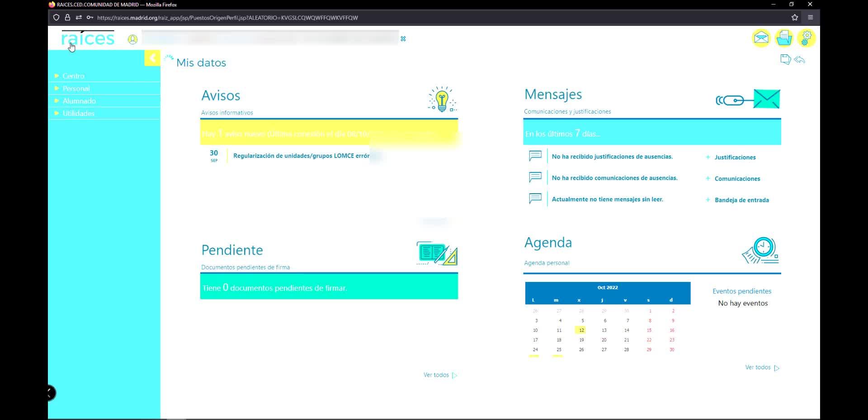Open the Regularización de unidades/grupos LOMCE notice
This screenshot has width=868, height=420.
coord(302,156)
